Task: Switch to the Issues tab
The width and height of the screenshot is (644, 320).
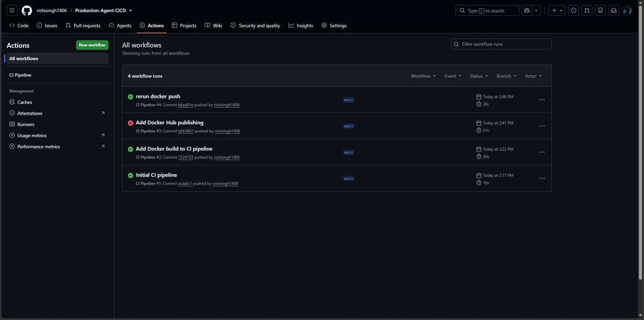Action: click(x=47, y=25)
